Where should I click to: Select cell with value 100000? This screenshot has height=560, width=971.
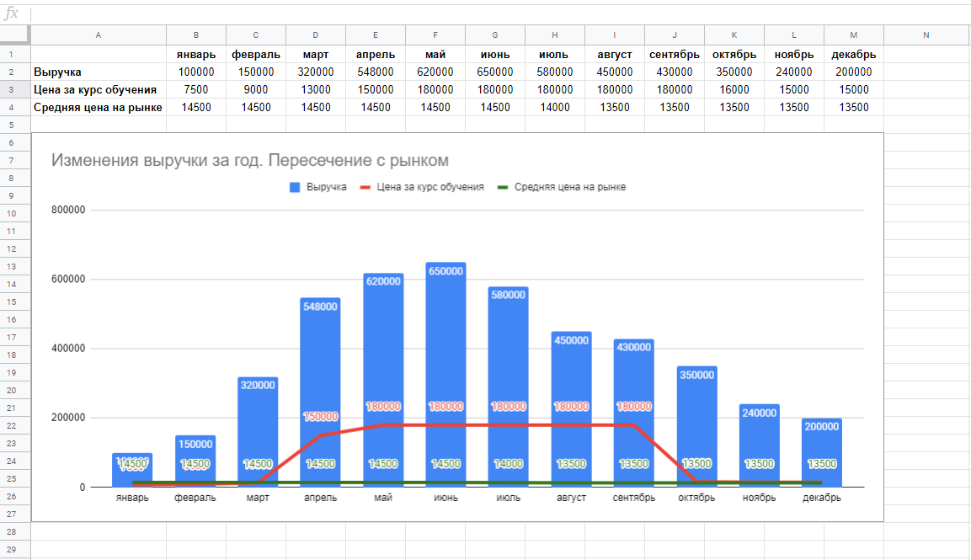tap(196, 72)
